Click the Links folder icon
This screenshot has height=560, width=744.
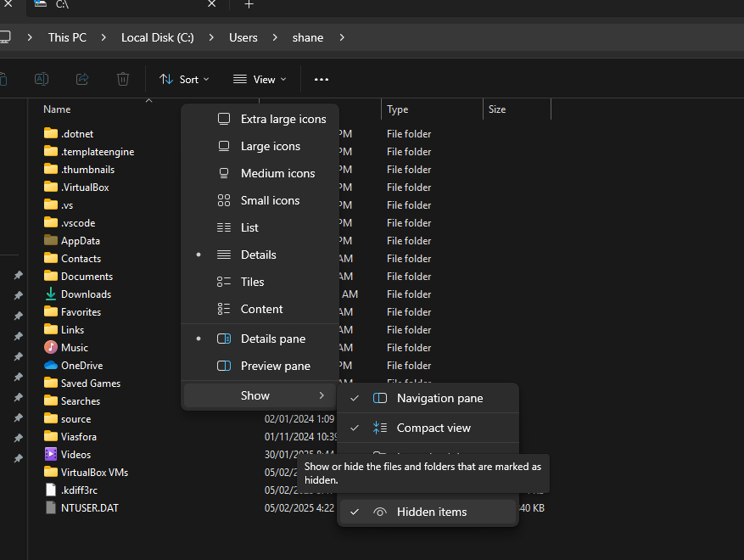coord(51,329)
